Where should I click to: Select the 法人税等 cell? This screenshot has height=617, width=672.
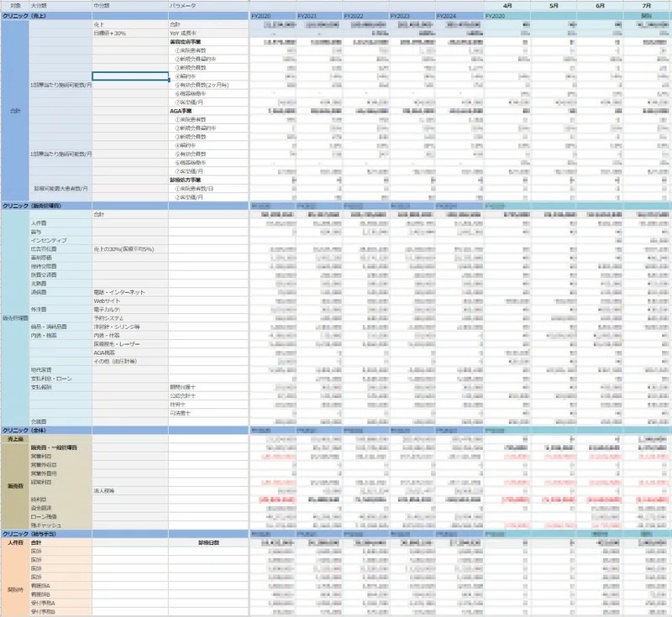(x=130, y=491)
